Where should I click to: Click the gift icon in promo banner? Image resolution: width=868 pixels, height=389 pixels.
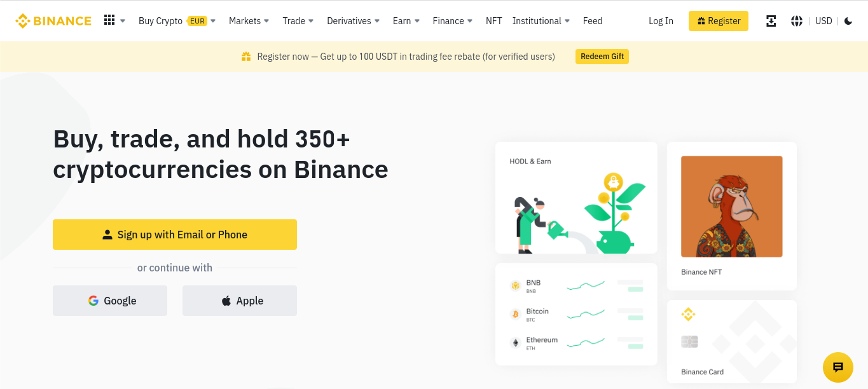[246, 57]
